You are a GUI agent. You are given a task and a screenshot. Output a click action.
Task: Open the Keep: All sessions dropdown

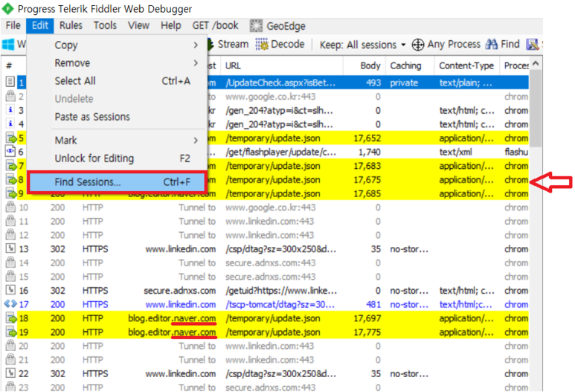point(362,45)
